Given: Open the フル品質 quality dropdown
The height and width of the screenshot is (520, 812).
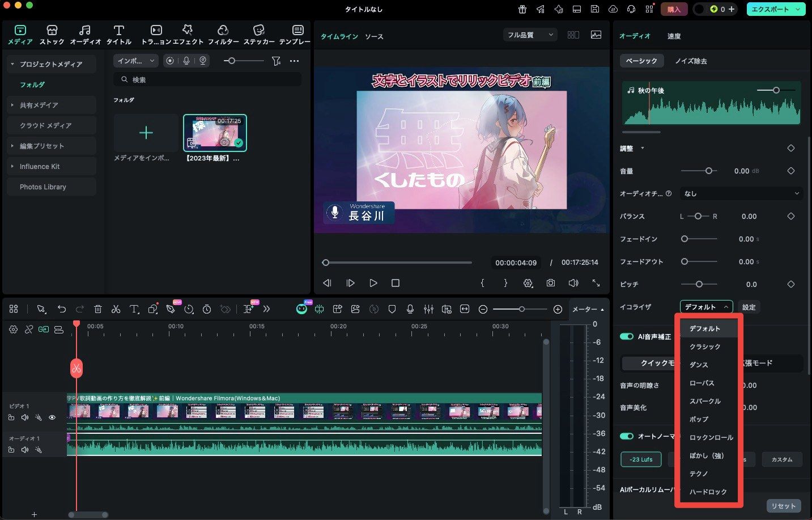Looking at the screenshot, I should pyautogui.click(x=530, y=35).
